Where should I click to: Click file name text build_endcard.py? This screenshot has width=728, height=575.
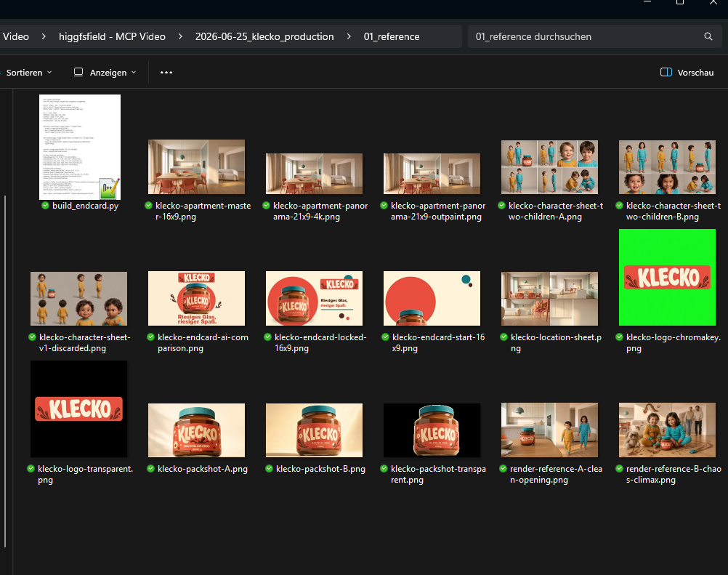86,205
